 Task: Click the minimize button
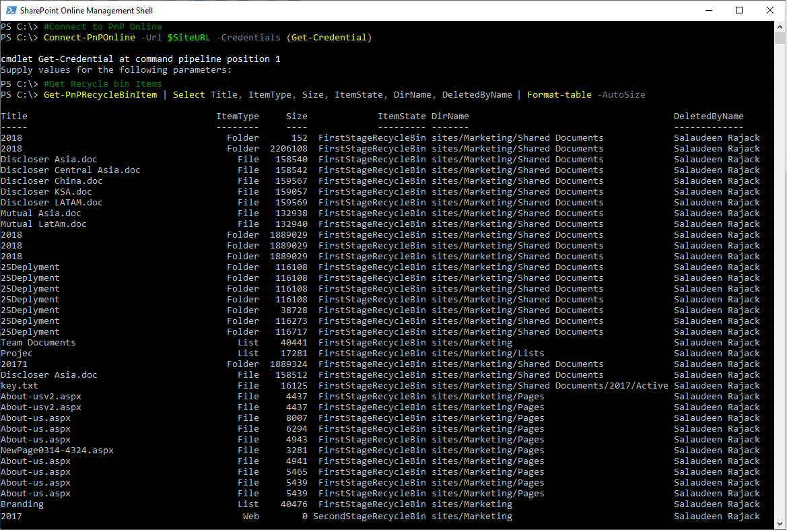pos(710,10)
